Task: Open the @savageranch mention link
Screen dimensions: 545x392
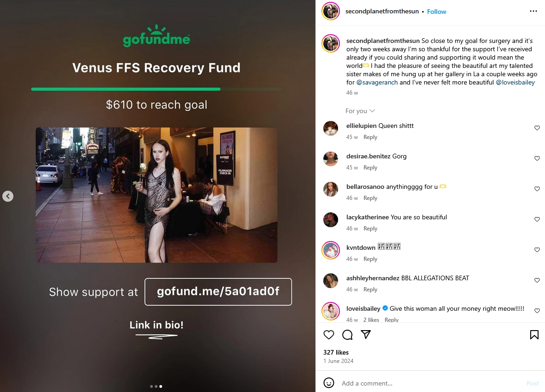Action: [x=377, y=82]
